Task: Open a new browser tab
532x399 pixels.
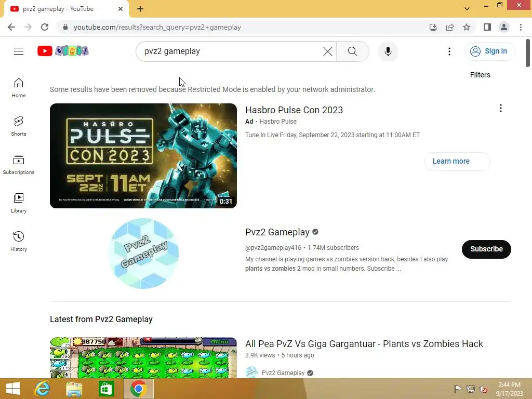Action: click(x=140, y=9)
